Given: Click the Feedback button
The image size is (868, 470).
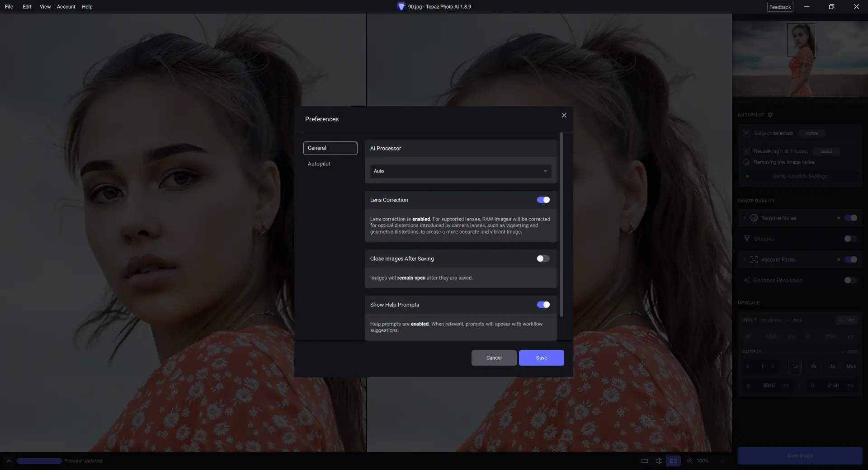Looking at the screenshot, I should 780,7.
